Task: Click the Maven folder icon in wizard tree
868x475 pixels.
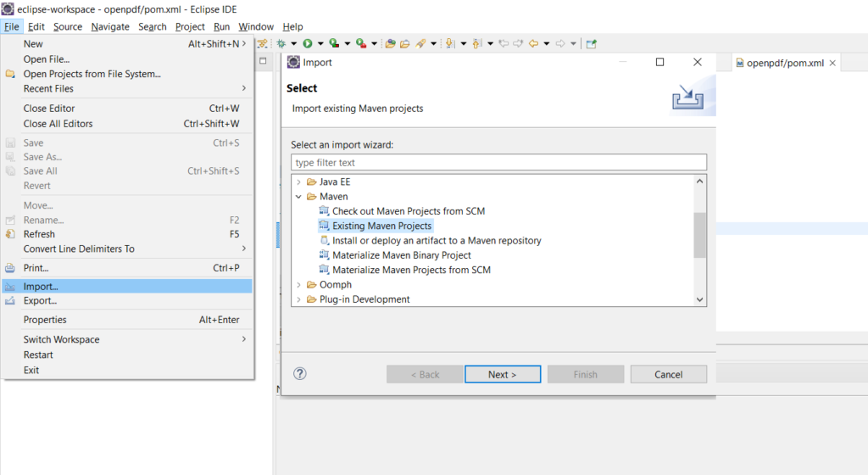Action: 312,197
